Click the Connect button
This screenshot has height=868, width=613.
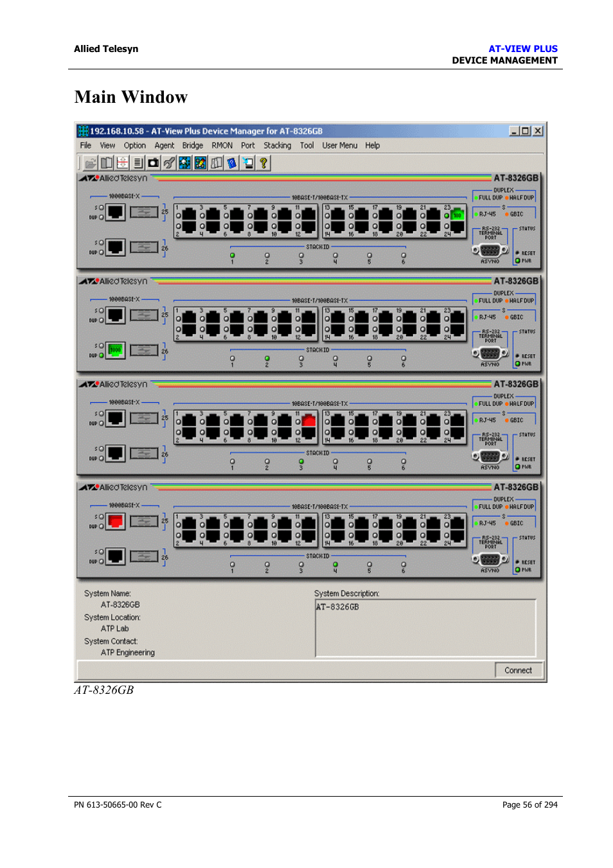point(519,670)
